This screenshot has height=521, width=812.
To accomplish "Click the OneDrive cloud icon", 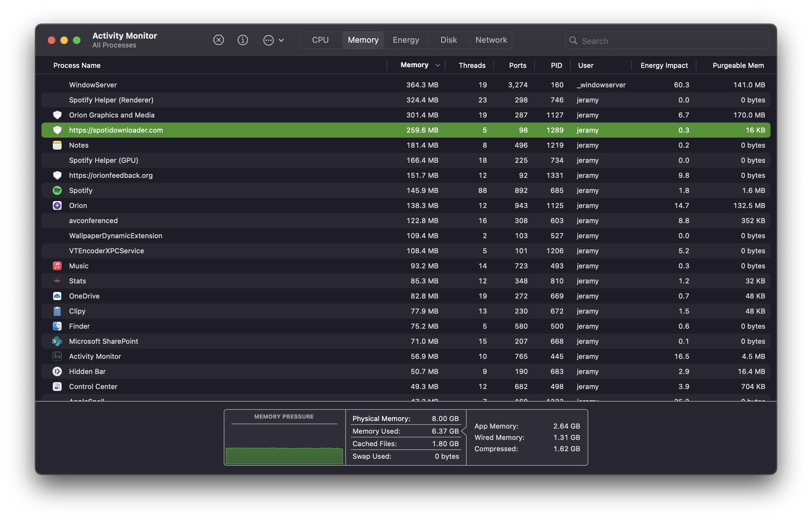I will click(57, 296).
